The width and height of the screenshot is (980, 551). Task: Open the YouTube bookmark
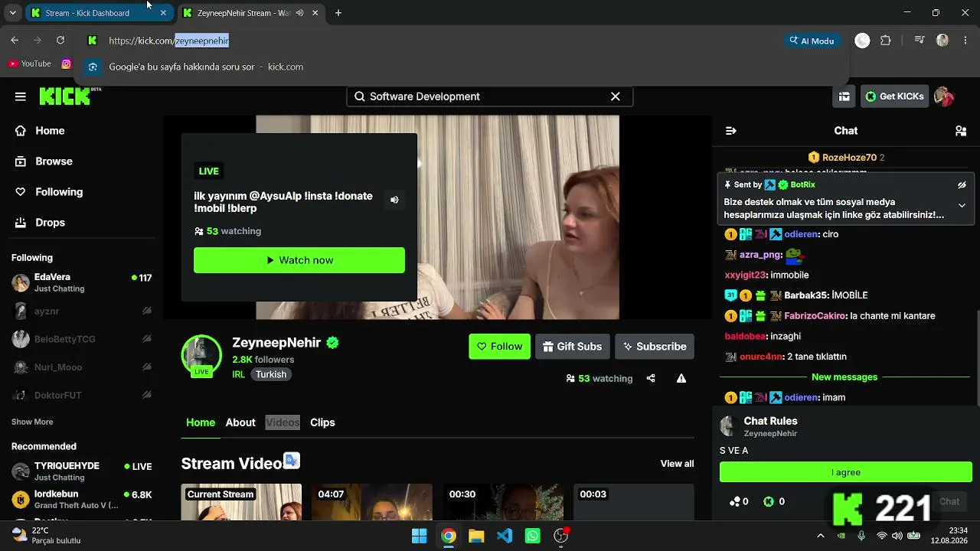pos(29,64)
